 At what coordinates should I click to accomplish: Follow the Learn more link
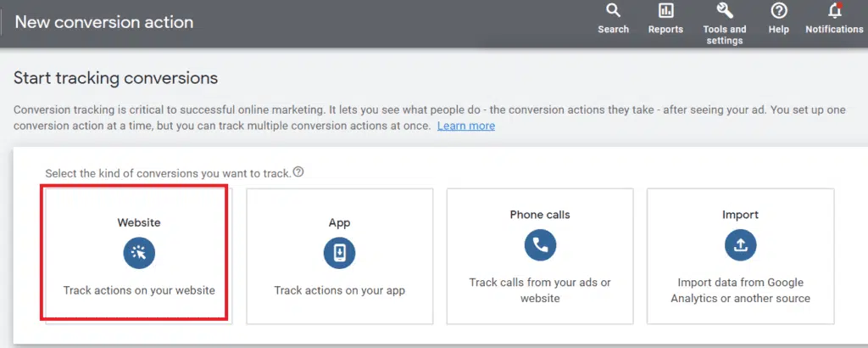click(x=465, y=126)
